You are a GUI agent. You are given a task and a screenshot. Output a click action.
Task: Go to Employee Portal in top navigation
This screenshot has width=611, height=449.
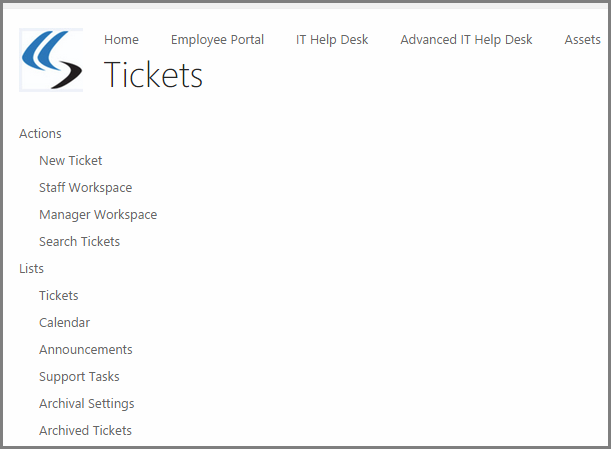tap(217, 40)
